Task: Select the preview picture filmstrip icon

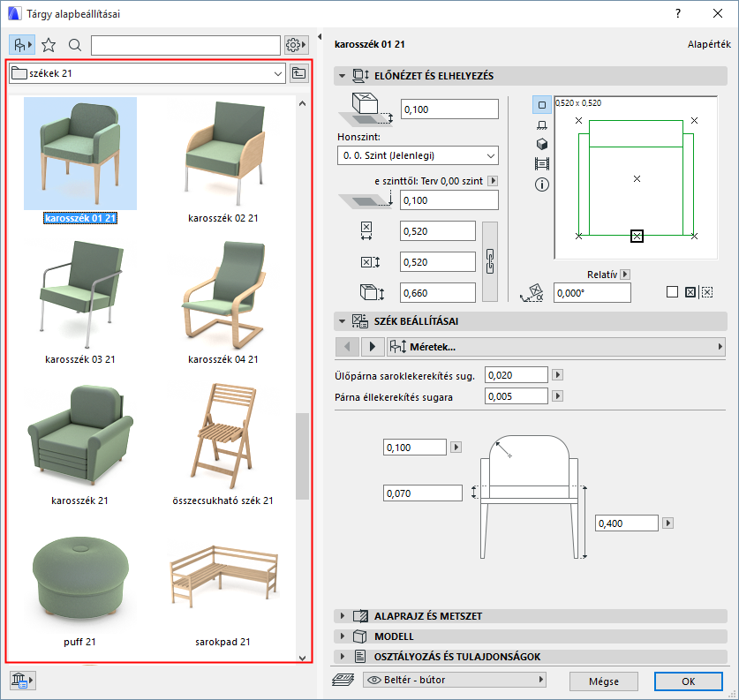Action: click(x=542, y=164)
